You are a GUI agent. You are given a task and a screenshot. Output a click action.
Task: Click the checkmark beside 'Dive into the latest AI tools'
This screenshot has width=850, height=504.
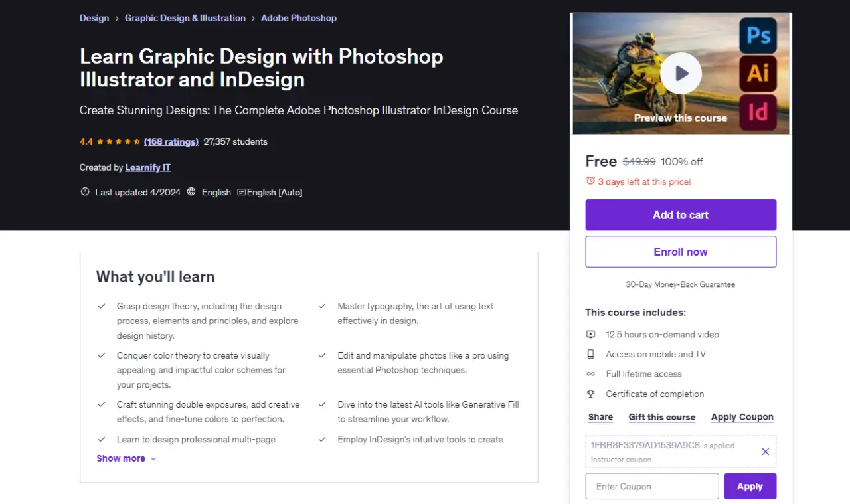click(322, 404)
